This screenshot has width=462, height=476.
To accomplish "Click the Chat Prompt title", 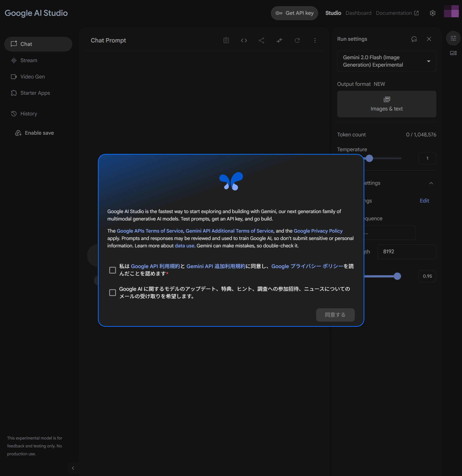I will [108, 40].
